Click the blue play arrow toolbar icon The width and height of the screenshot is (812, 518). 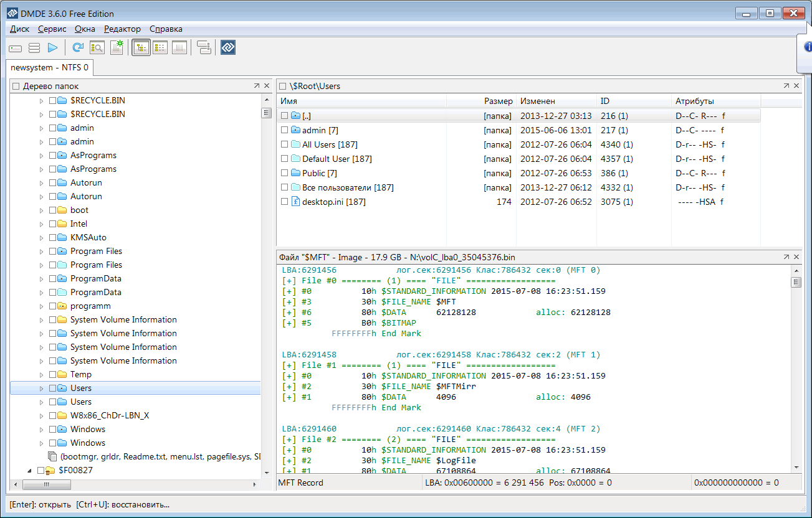click(53, 47)
